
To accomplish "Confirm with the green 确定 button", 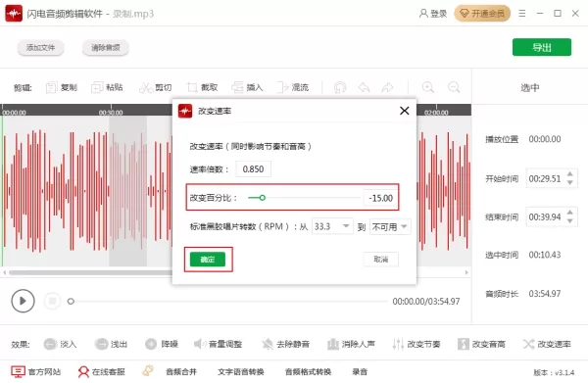I will [208, 259].
